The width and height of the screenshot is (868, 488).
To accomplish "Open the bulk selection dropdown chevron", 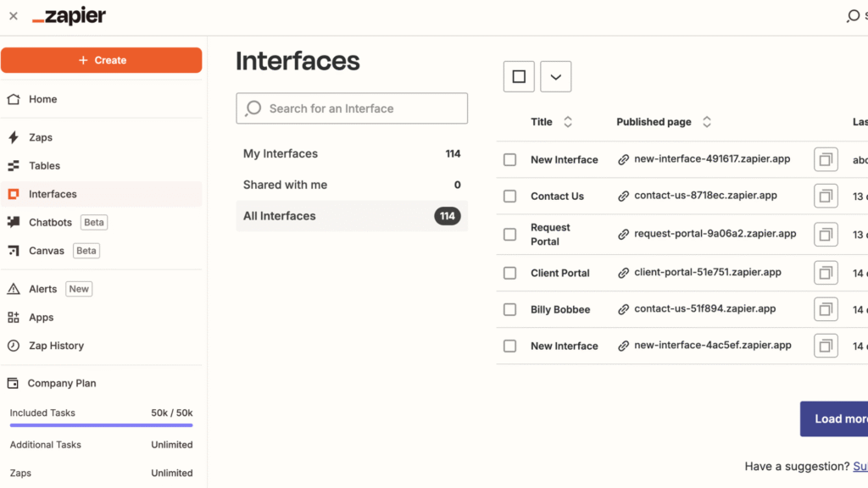I will pyautogui.click(x=556, y=76).
